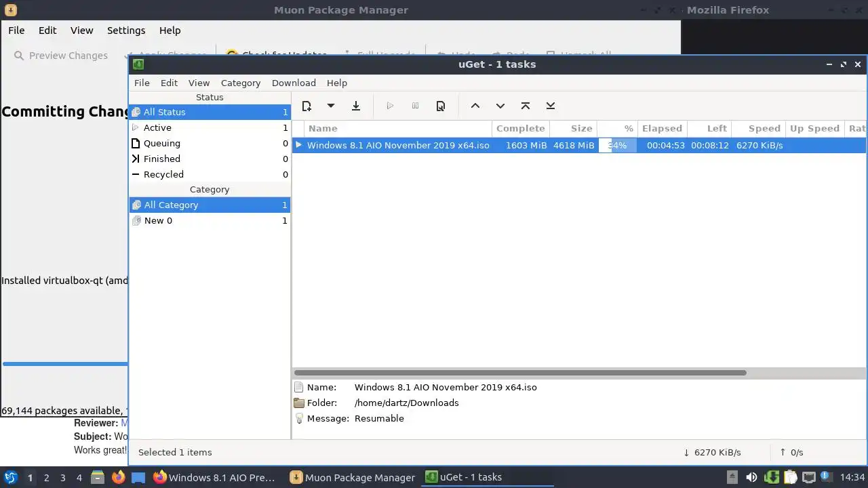868x488 pixels.
Task: Sort downloads by Name column
Action: (x=398, y=128)
